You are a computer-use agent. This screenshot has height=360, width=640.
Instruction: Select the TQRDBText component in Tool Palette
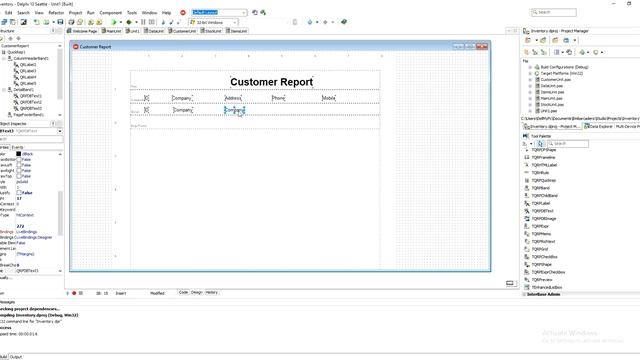pyautogui.click(x=542, y=211)
